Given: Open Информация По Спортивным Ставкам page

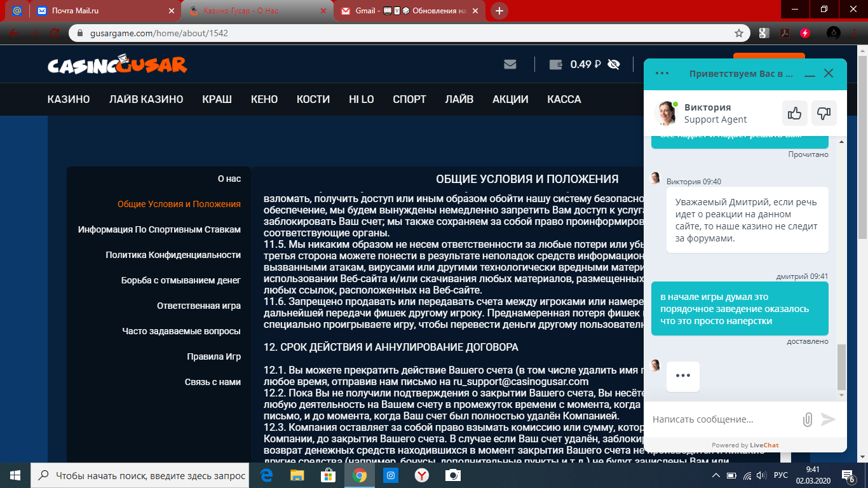Looking at the screenshot, I should pyautogui.click(x=159, y=229).
